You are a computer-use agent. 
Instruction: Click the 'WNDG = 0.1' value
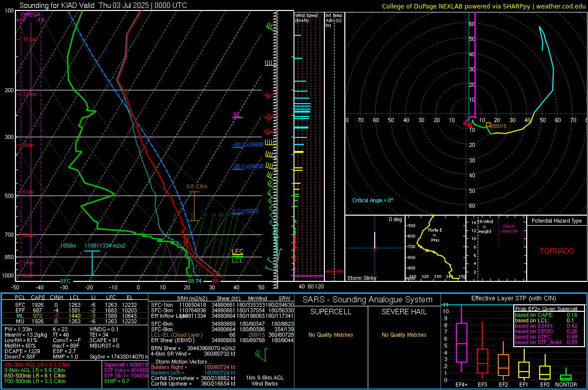click(x=104, y=329)
